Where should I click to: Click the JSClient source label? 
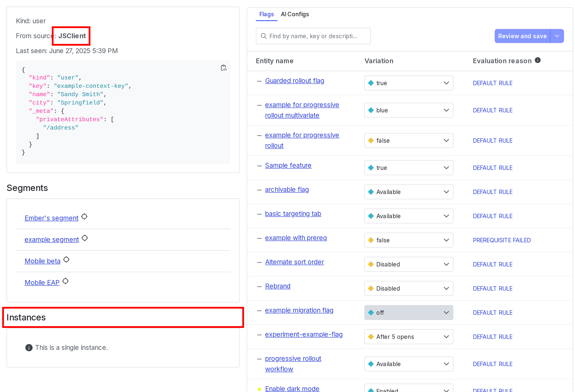click(72, 36)
